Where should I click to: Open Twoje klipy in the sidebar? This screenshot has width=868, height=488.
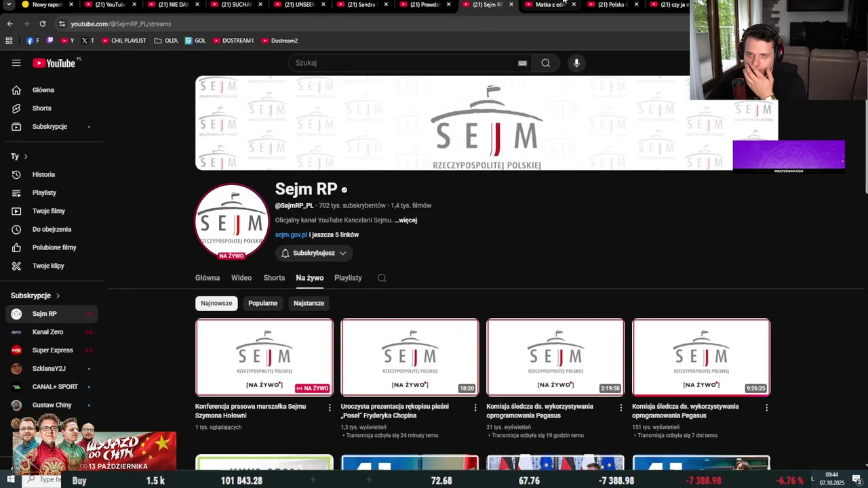pyautogui.click(x=52, y=266)
